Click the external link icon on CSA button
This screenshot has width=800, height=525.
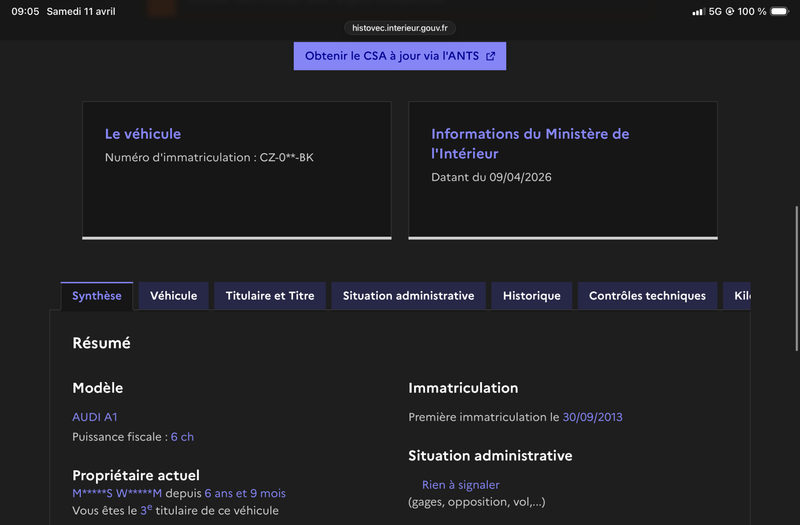(x=490, y=56)
